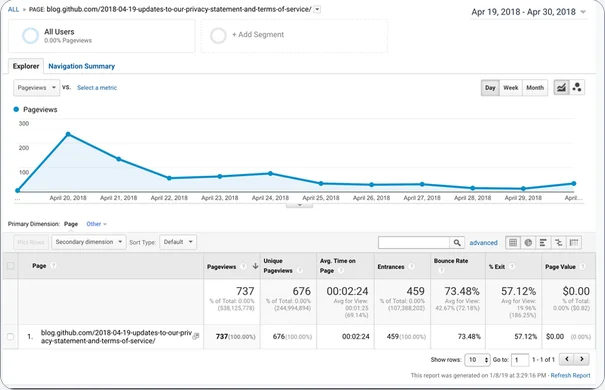Open the Other primary dimension dropdown
Image resolution: width=605 pixels, height=390 pixels.
tap(96, 224)
